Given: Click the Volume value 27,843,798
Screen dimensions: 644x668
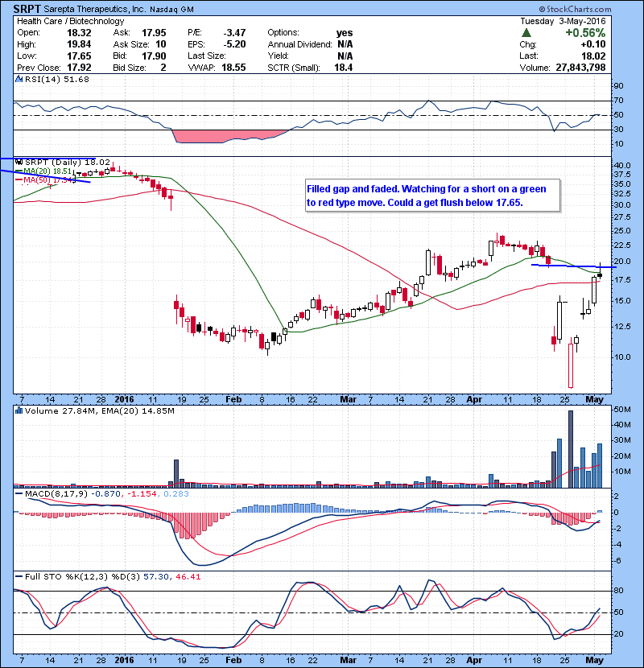Looking at the screenshot, I should (x=580, y=68).
